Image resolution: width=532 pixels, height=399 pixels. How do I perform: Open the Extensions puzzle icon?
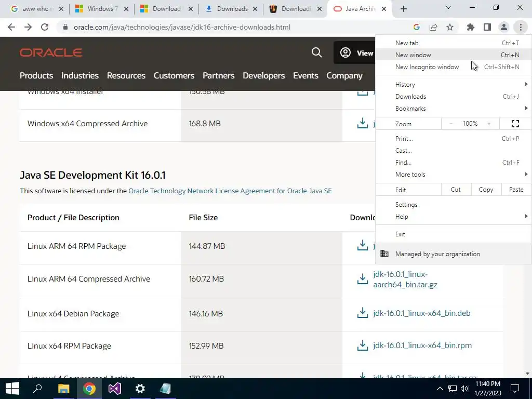coord(471,27)
